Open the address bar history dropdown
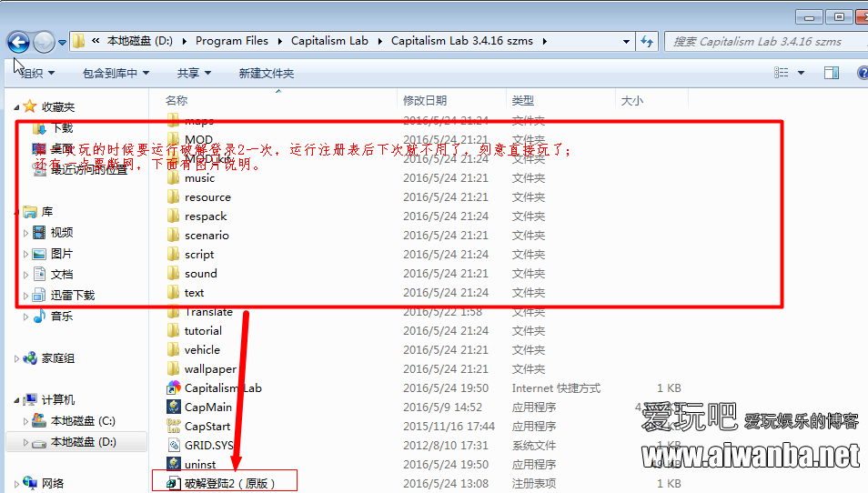Viewport: 868px width, 493px height. (626, 42)
